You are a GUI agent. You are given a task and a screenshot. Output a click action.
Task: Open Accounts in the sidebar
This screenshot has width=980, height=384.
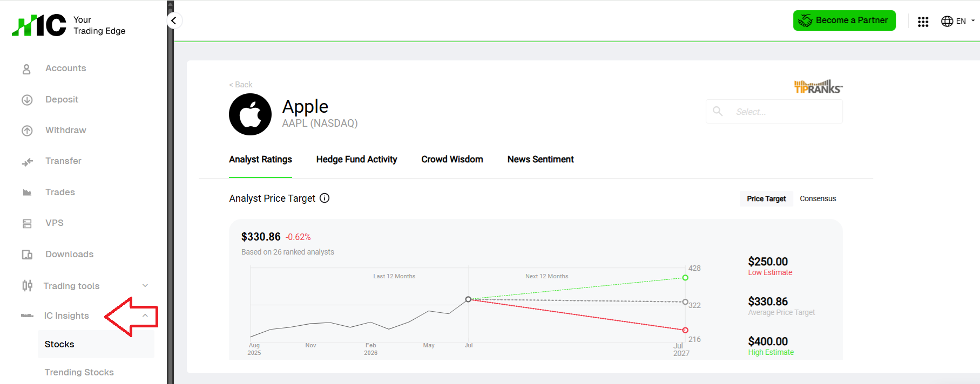65,68
